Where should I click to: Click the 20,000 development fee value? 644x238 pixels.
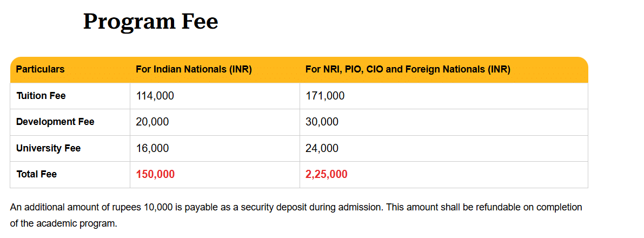[152, 122]
